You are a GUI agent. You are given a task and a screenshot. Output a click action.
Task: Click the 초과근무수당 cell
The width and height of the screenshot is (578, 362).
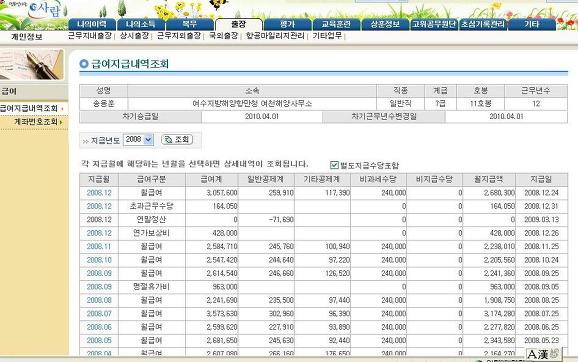(152, 206)
